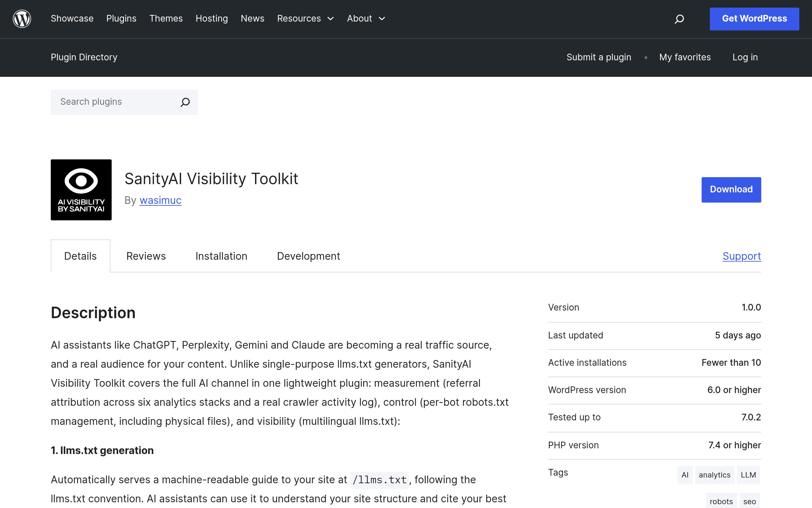Image resolution: width=812 pixels, height=508 pixels.
Task: Click the '1. llms.txt generation' subheading
Action: pyautogui.click(x=102, y=450)
